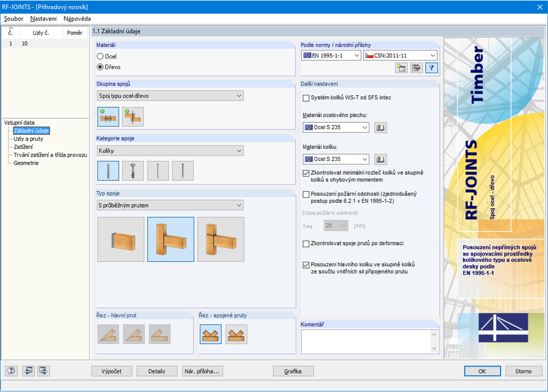The image size is (548, 392).
Task: Select Základní údaje in navigator tree
Action: point(32,131)
